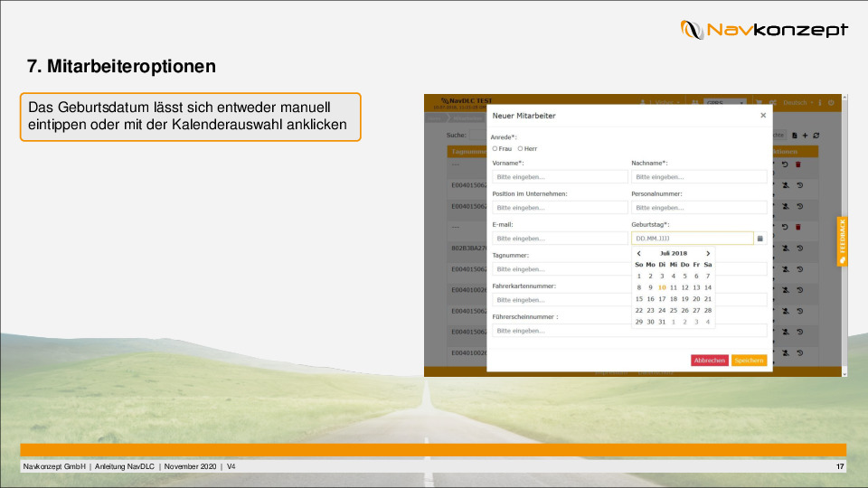Click the Nachname input field

click(699, 177)
